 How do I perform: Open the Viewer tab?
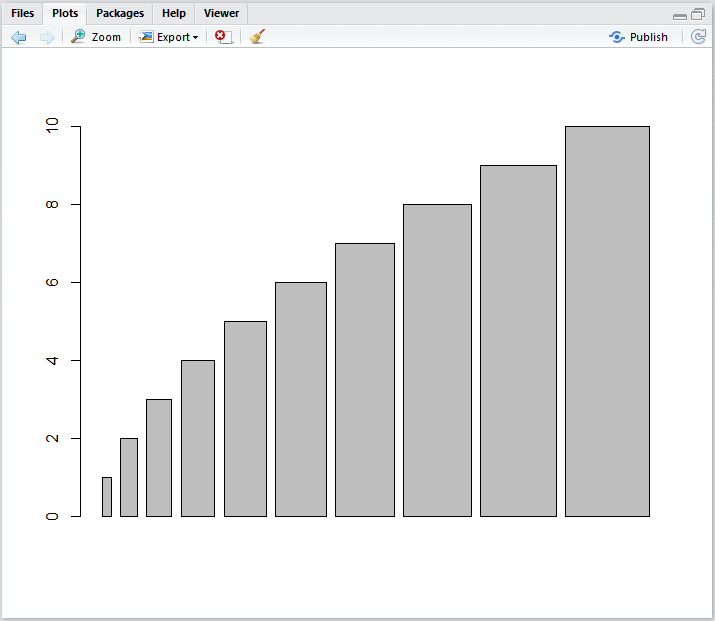(221, 13)
